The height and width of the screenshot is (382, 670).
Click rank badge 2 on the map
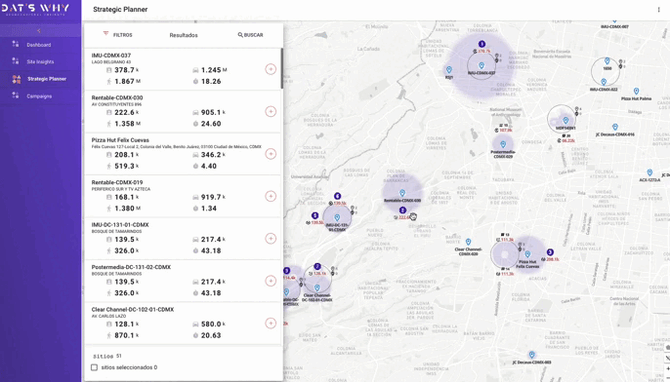[403, 210]
